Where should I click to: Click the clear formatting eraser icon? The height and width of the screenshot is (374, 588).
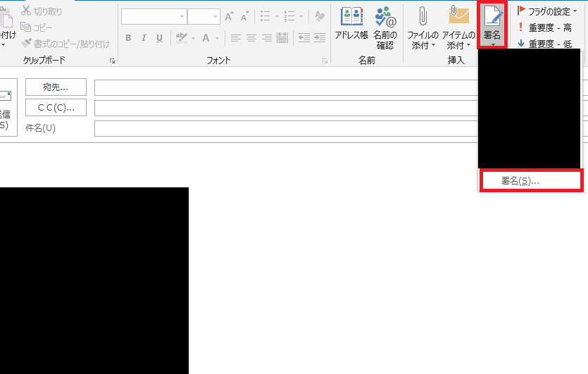320,16
